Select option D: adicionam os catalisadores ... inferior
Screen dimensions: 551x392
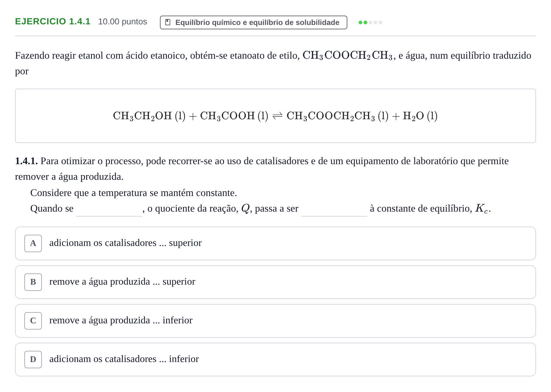[275, 360]
